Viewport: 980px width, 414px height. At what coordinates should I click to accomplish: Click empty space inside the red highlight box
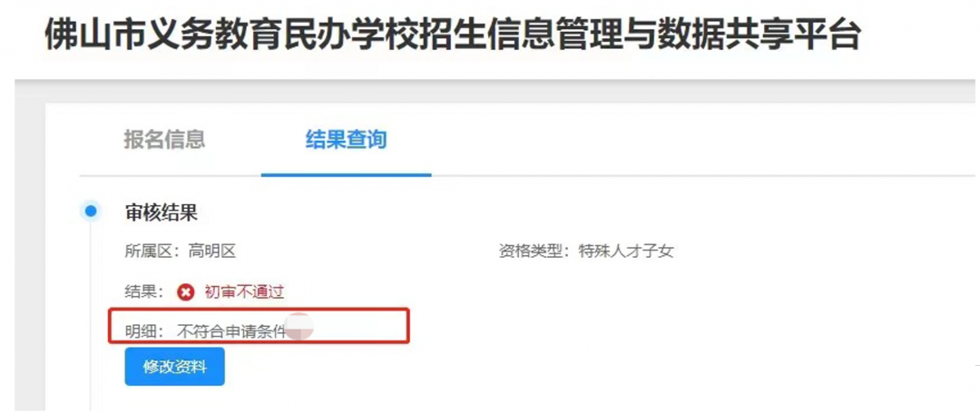click(x=362, y=326)
